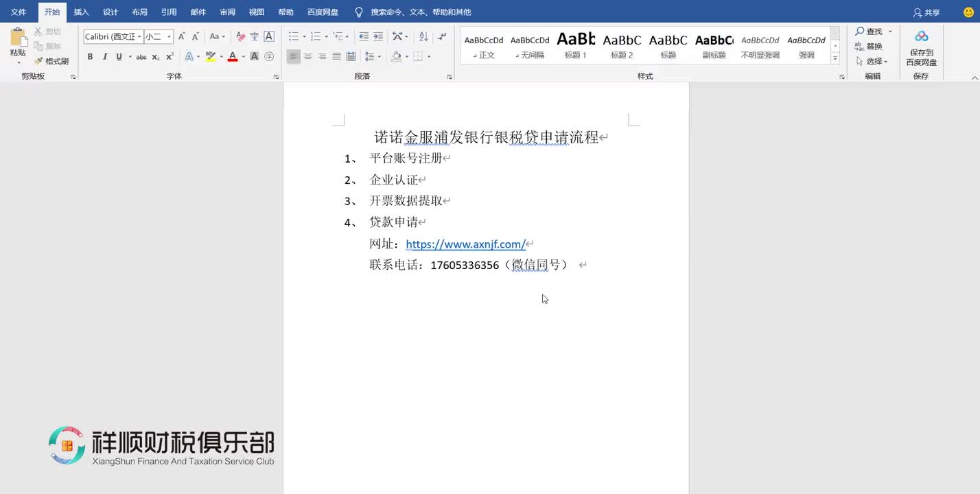Open the Styles pane launcher
Image resolution: width=980 pixels, height=494 pixels.
coord(841,77)
